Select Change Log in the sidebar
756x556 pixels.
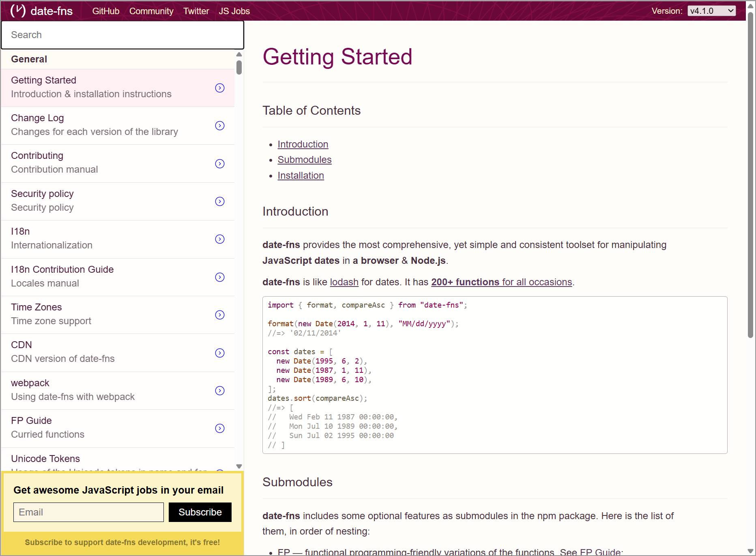click(x=118, y=126)
